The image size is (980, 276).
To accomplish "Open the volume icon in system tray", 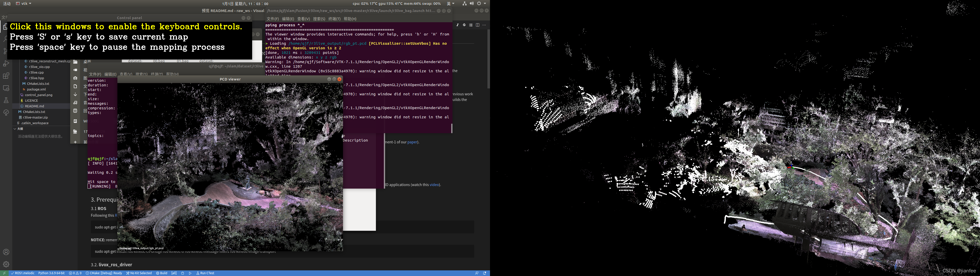I will [472, 3].
